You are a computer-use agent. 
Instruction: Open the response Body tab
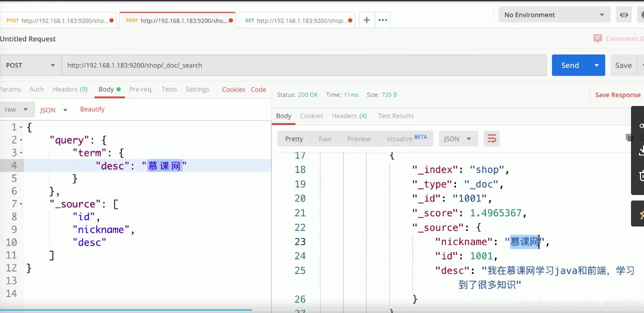pyautogui.click(x=283, y=115)
